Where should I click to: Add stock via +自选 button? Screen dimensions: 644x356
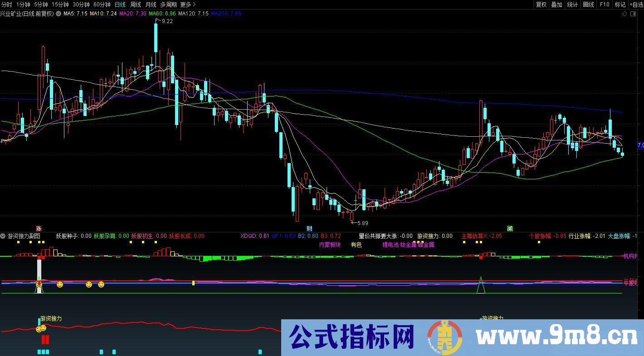click(636, 5)
